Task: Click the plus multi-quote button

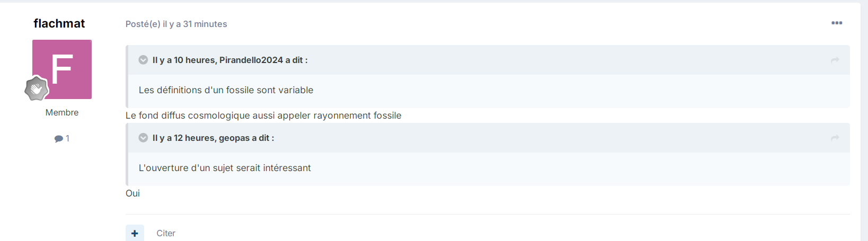Action: point(135,233)
